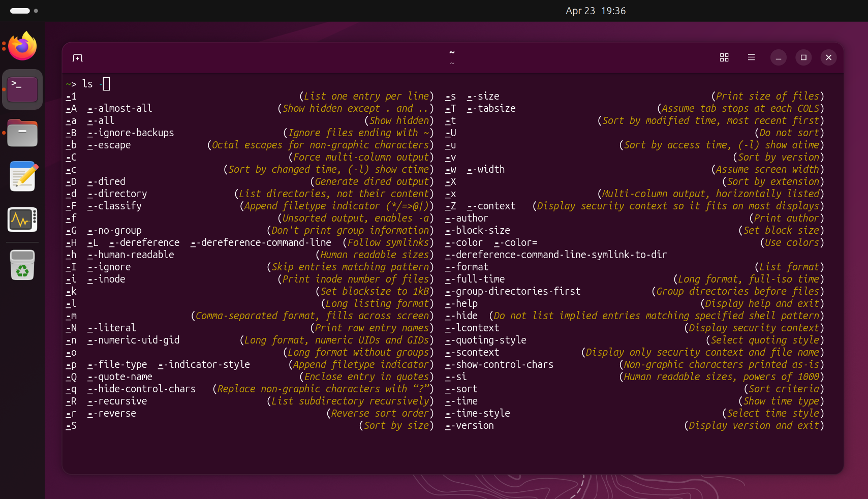Open a new terminal tab
This screenshot has height=499, width=868.
point(77,58)
